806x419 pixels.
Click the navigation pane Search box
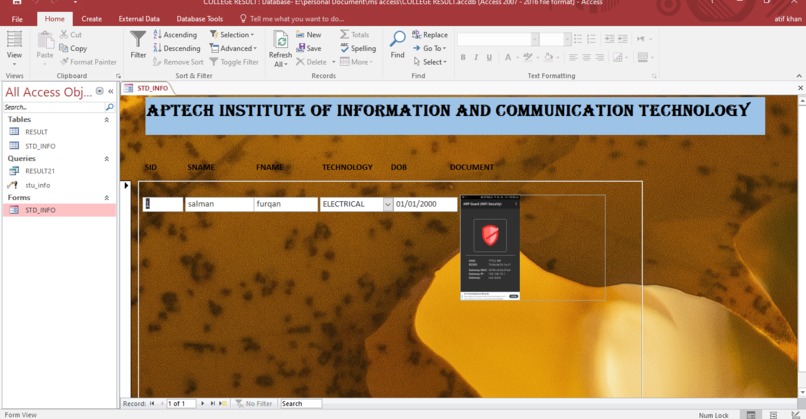[x=54, y=107]
